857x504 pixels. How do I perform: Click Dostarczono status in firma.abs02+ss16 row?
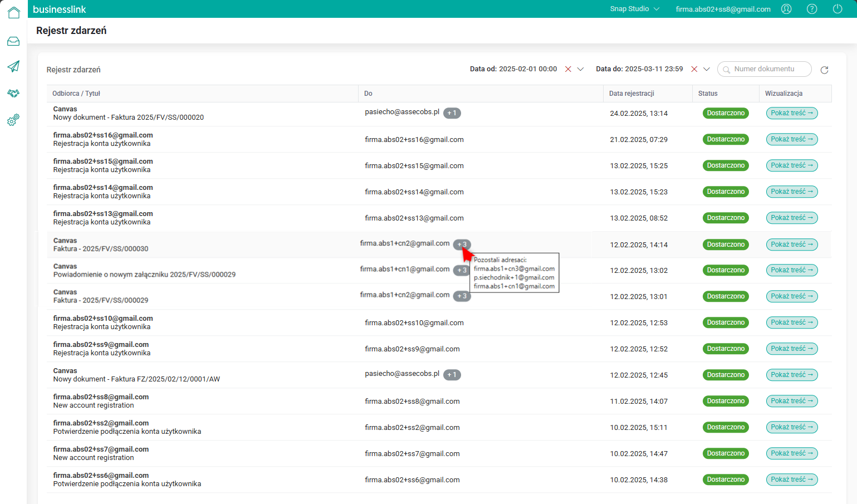click(726, 139)
